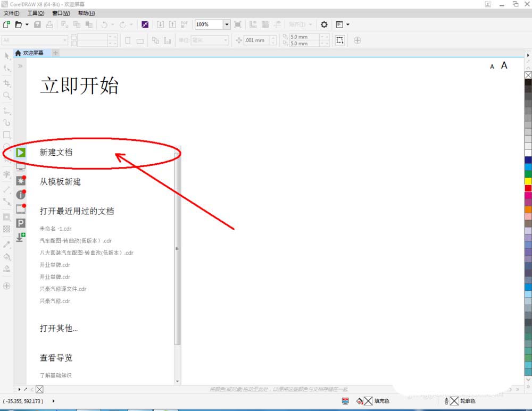
Task: Click the New document icon in toolbar
Action: [x=6, y=24]
